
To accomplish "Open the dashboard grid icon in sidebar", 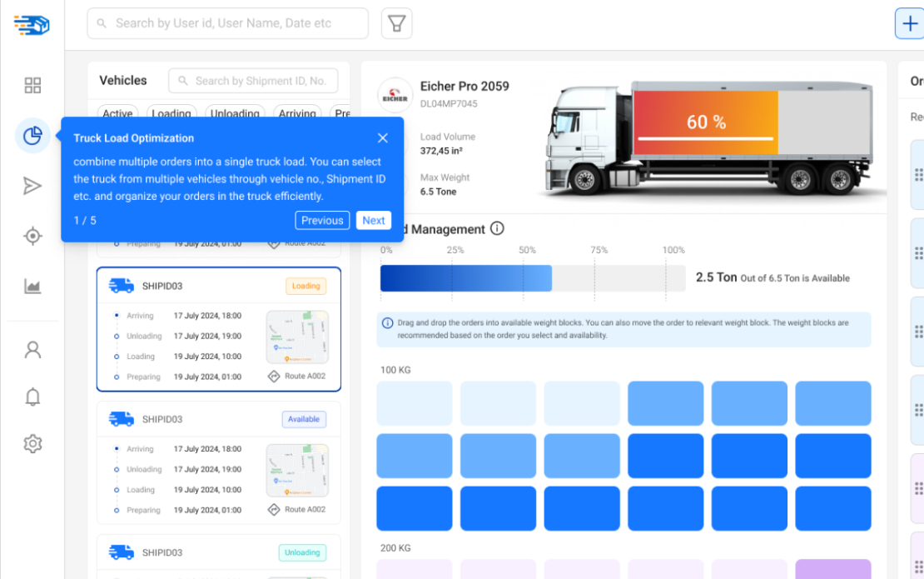I will click(x=32, y=86).
